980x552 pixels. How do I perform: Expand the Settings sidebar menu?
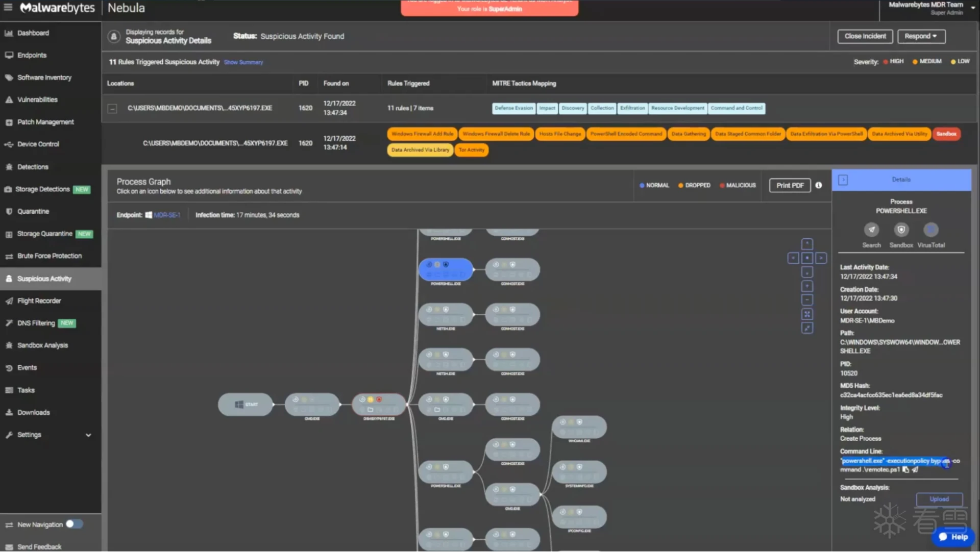pyautogui.click(x=88, y=435)
